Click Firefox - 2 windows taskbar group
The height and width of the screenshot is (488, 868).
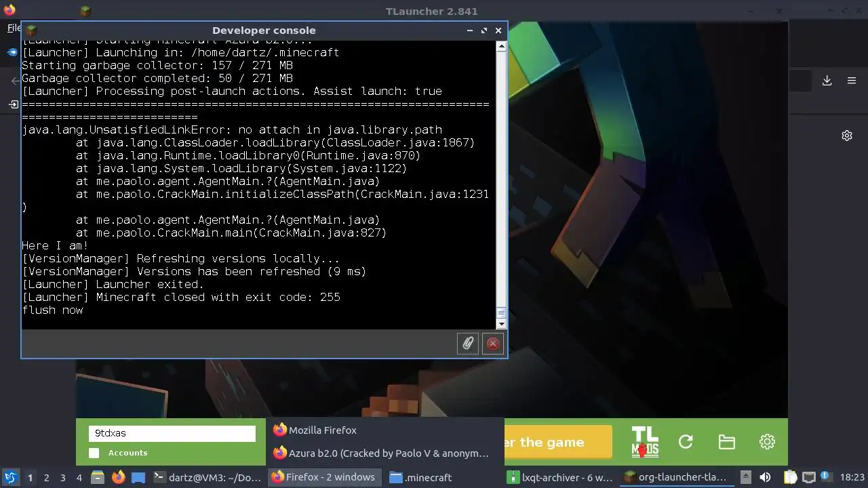[325, 477]
